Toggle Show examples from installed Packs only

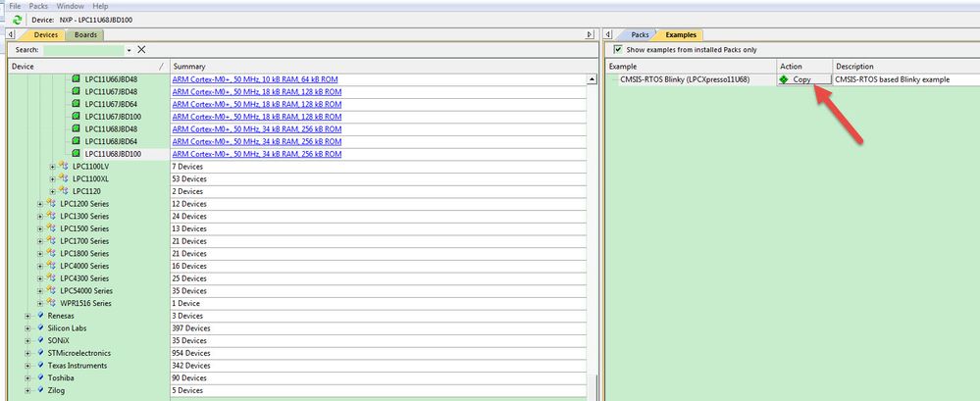coord(618,49)
